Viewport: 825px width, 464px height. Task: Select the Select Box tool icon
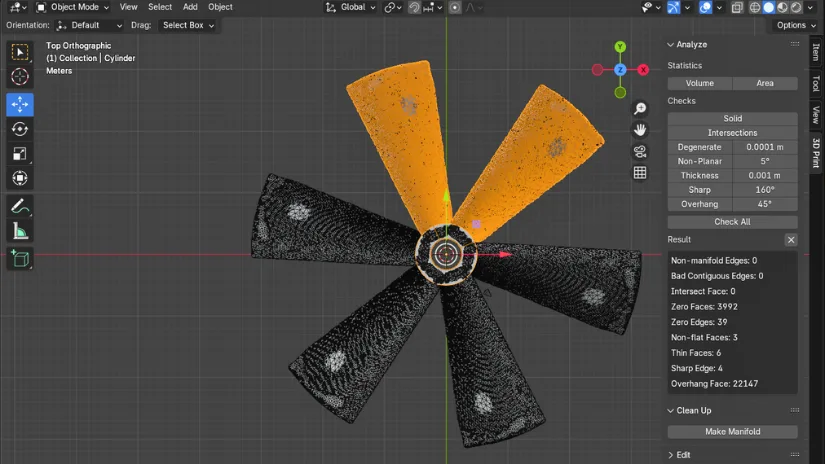(20, 52)
